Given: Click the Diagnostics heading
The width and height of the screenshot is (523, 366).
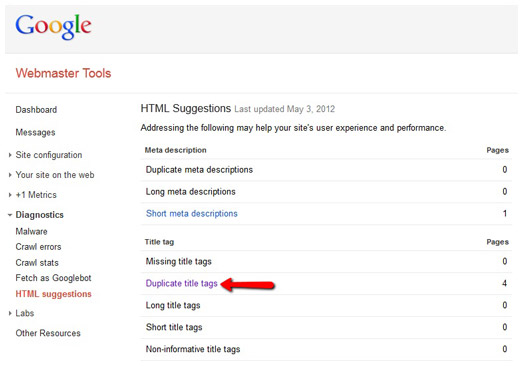Looking at the screenshot, I should pos(39,215).
